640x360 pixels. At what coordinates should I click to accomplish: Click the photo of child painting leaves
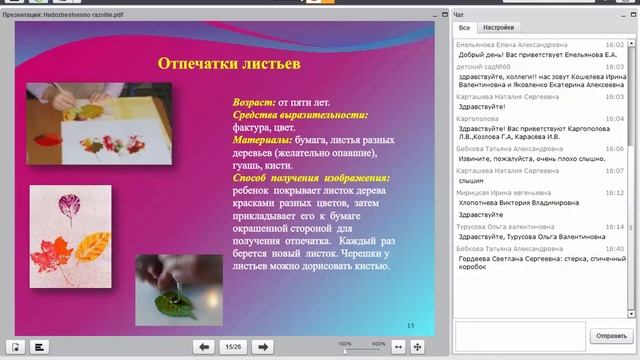[x=99, y=124]
